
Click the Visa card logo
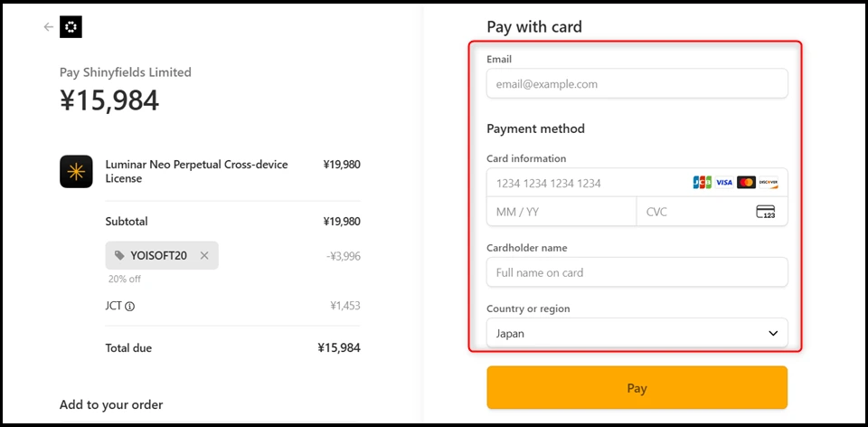click(x=724, y=183)
